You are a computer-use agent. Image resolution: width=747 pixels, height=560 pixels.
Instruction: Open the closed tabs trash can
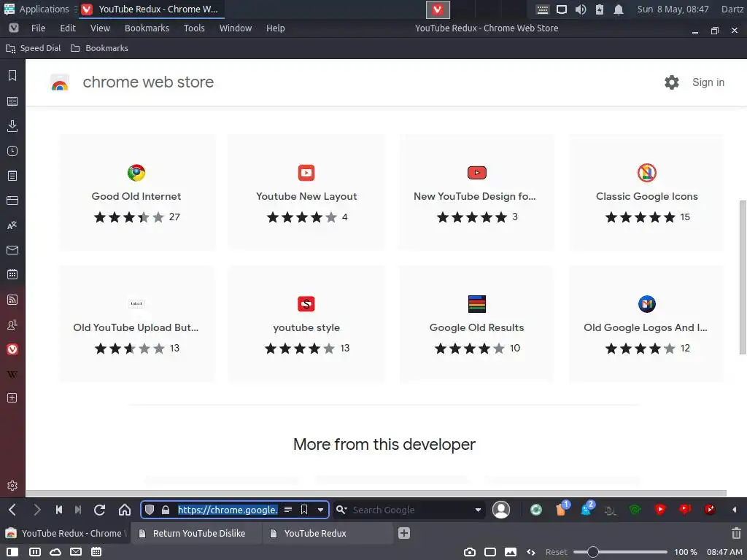pyautogui.click(x=736, y=533)
